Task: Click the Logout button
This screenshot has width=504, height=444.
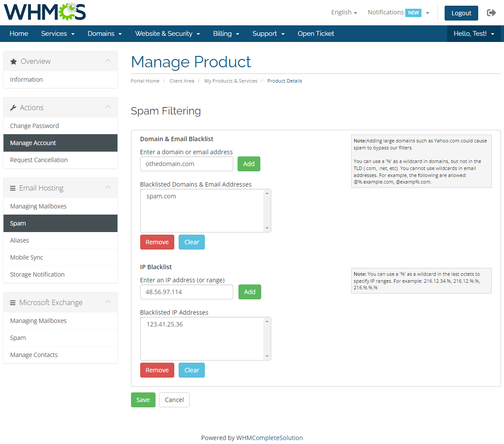Action: pyautogui.click(x=461, y=13)
